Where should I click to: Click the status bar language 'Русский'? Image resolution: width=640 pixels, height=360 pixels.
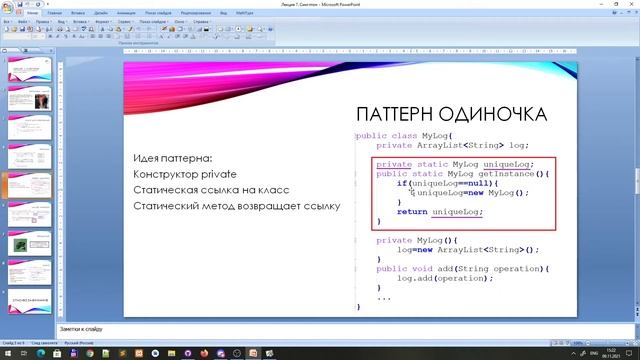pyautogui.click(x=79, y=343)
